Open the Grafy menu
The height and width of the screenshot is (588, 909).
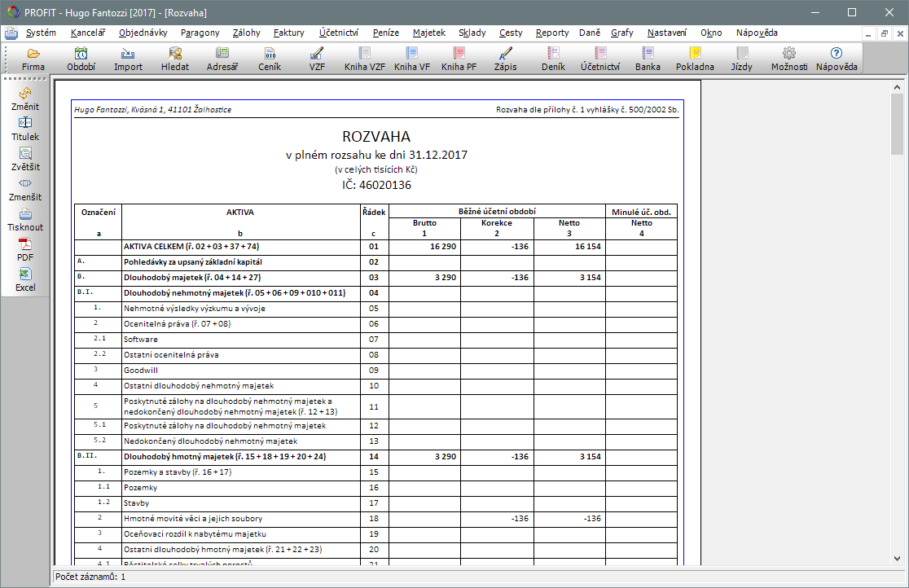(621, 33)
